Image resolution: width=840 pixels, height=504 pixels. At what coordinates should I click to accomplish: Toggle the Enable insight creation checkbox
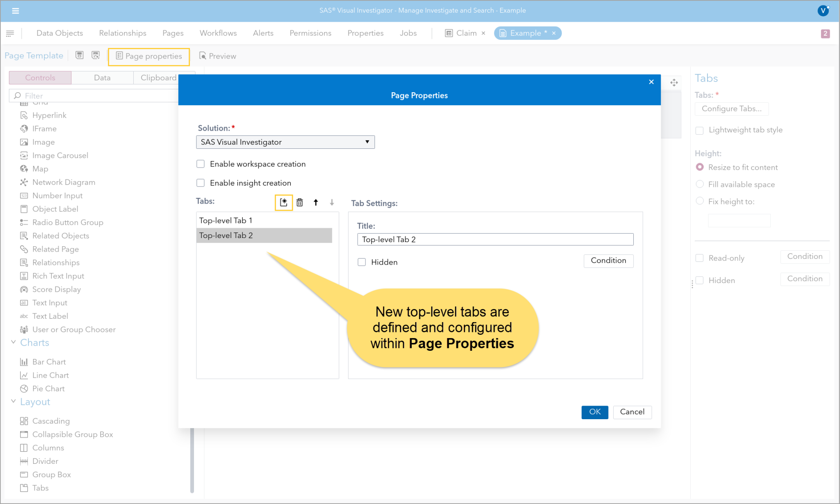201,183
